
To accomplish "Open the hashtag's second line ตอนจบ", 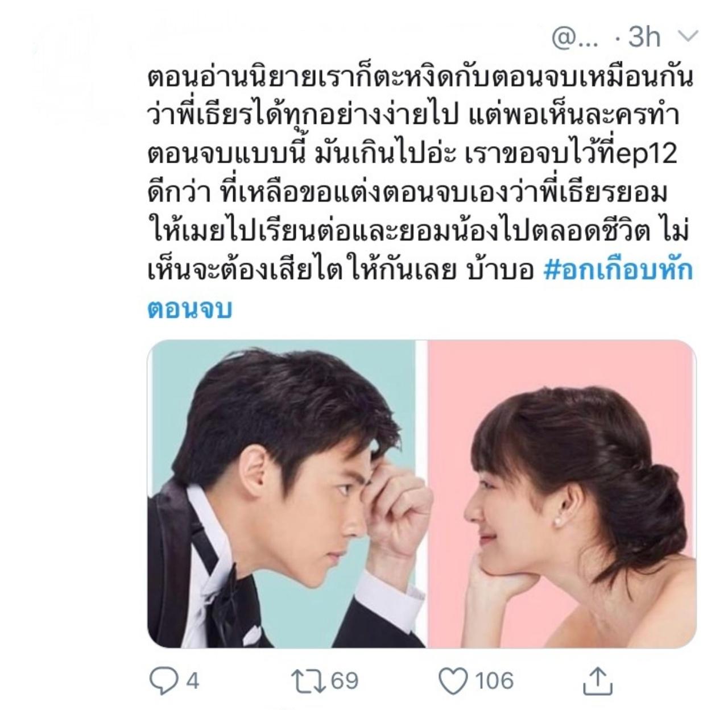I will point(190,309).
